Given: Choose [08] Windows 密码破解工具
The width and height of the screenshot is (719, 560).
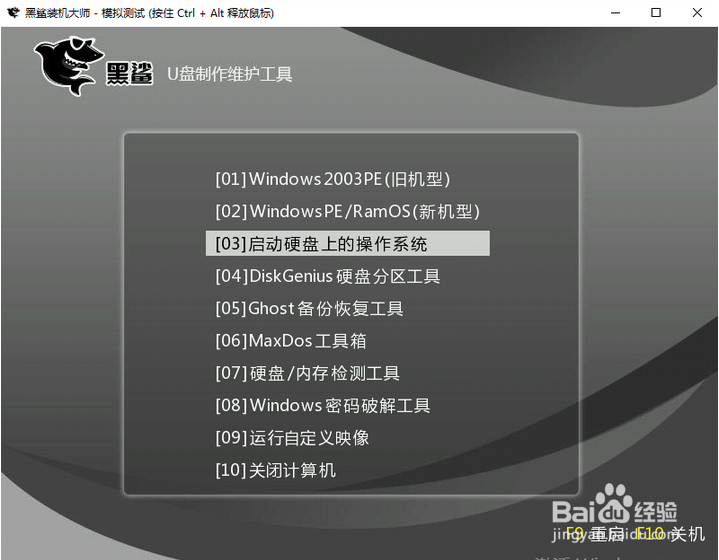Looking at the screenshot, I should point(323,405).
